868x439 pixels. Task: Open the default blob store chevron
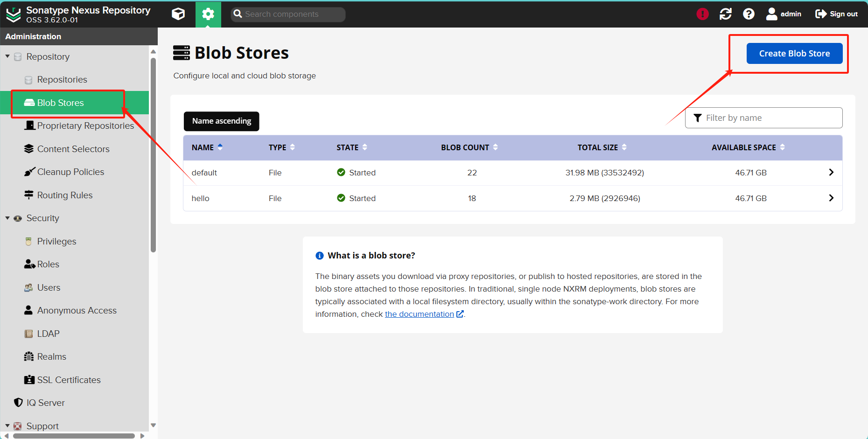point(831,172)
